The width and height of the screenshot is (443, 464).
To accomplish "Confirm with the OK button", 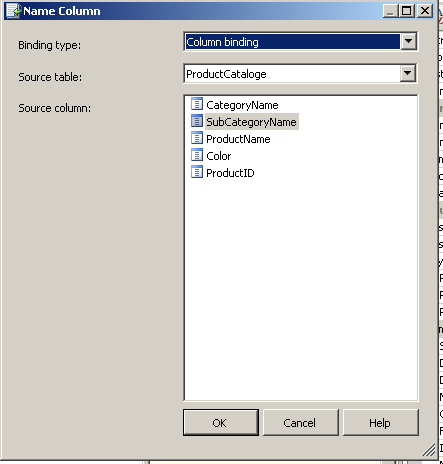I will click(x=221, y=423).
